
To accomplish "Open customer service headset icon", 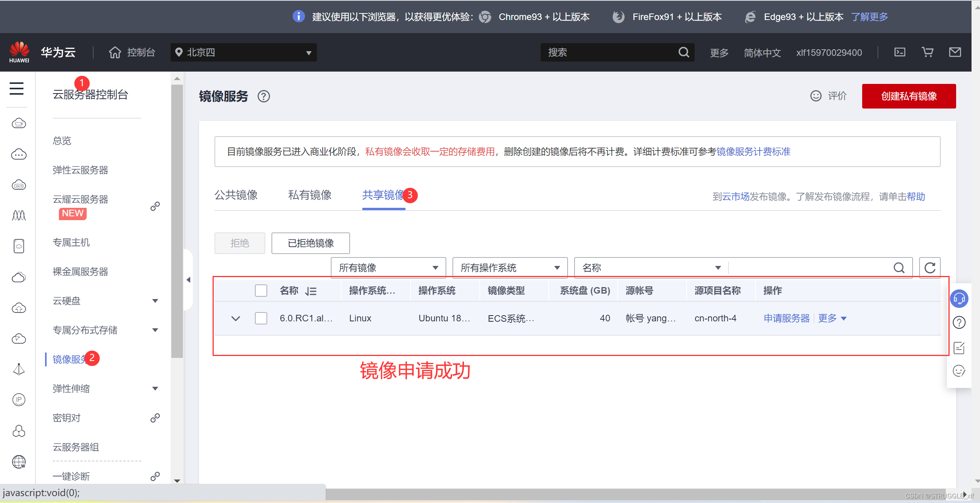I will [x=959, y=299].
